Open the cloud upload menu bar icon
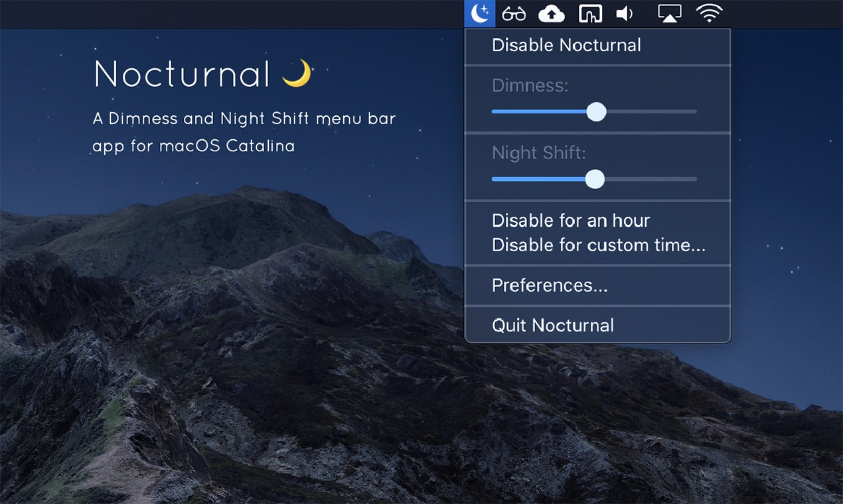This screenshot has width=843, height=504. (x=551, y=13)
